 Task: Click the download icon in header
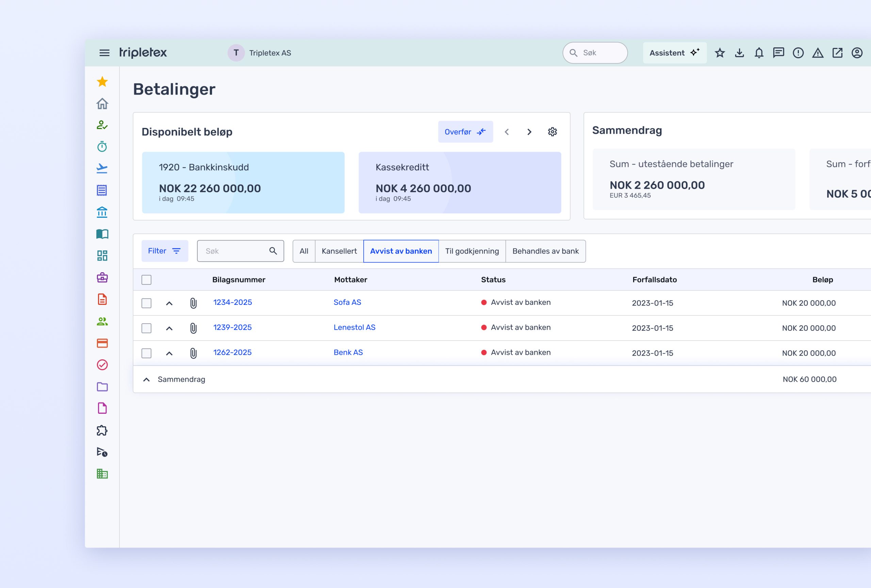coord(739,53)
